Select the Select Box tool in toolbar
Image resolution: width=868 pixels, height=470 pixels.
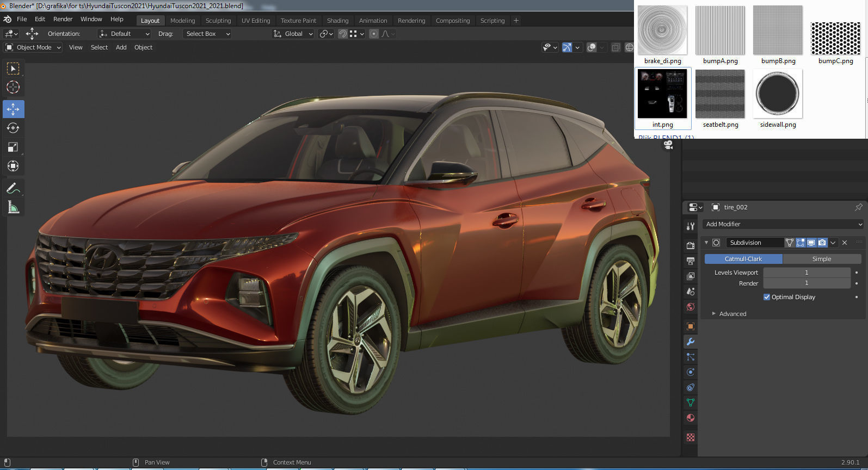click(13, 69)
